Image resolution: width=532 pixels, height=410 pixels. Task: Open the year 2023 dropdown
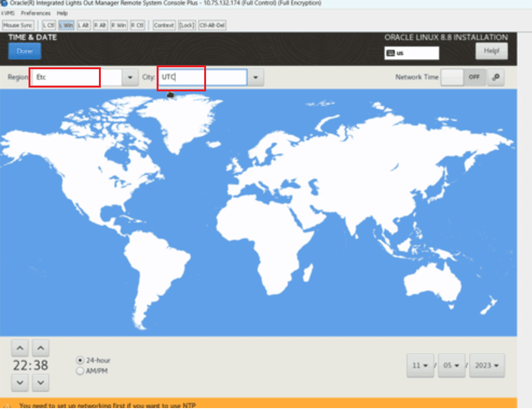click(487, 366)
